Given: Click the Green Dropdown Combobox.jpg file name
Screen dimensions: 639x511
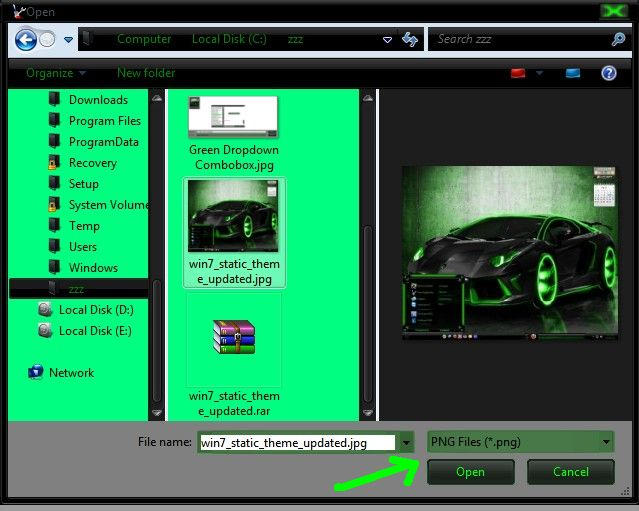Looking at the screenshot, I should [x=234, y=157].
